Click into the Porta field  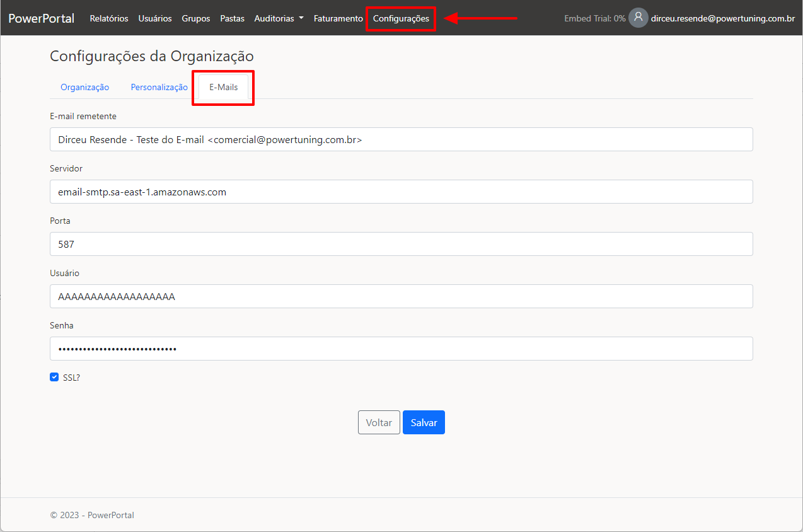(401, 244)
